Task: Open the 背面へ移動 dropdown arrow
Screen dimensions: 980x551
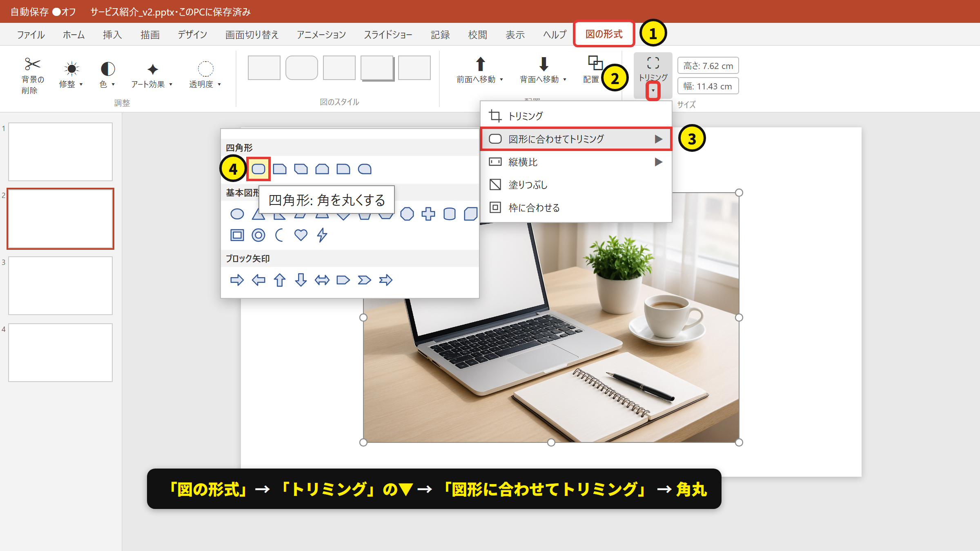Action: click(565, 80)
